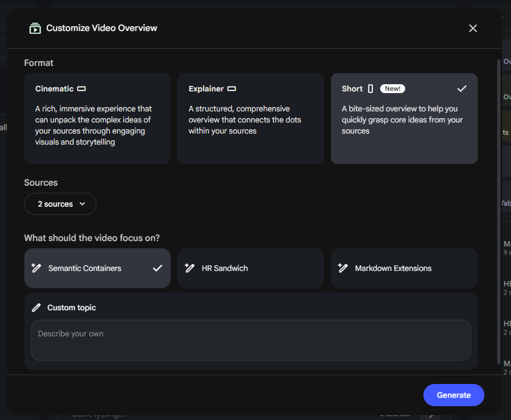
Task: Select the Explainer format card
Action: click(251, 118)
